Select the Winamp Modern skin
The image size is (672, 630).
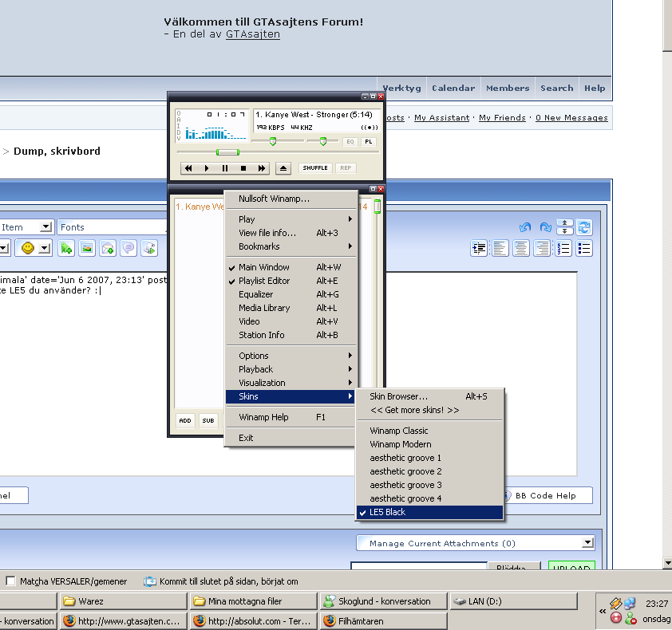429,444
